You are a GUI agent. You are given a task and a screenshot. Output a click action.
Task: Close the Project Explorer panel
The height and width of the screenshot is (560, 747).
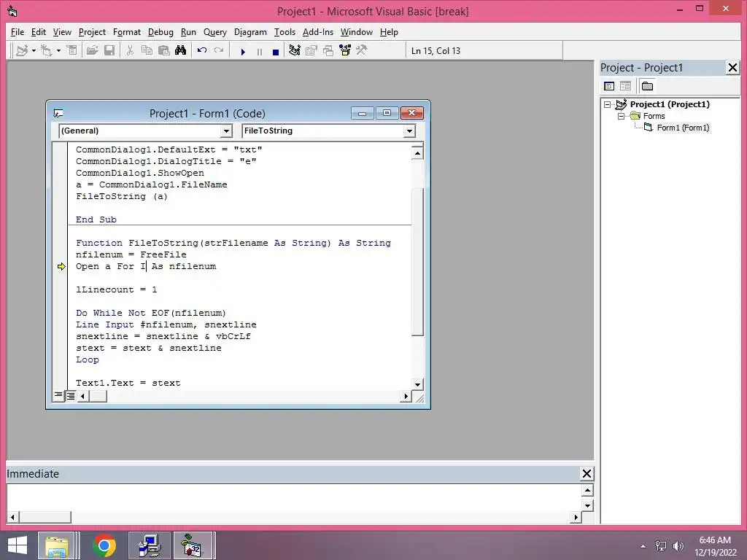[732, 68]
